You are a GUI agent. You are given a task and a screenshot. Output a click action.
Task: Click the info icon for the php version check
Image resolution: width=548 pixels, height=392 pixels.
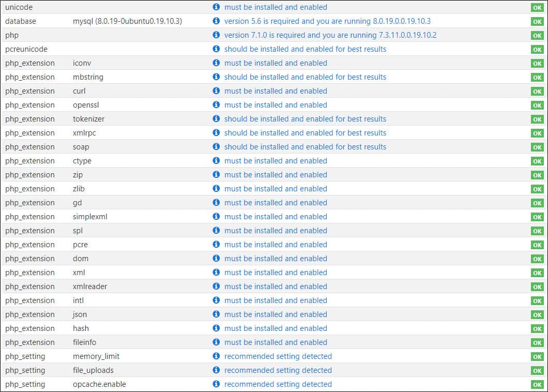(217, 35)
